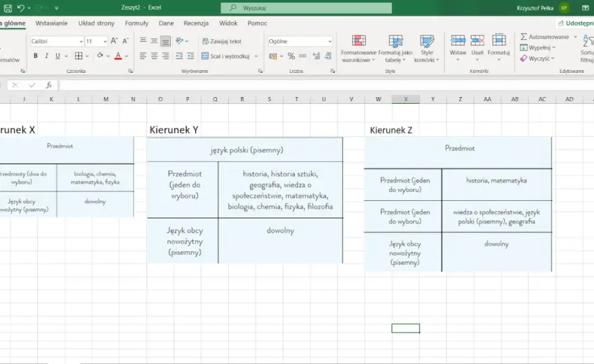Open underline style dropdown arrow
The width and height of the screenshot is (594, 364).
pyautogui.click(x=66, y=57)
